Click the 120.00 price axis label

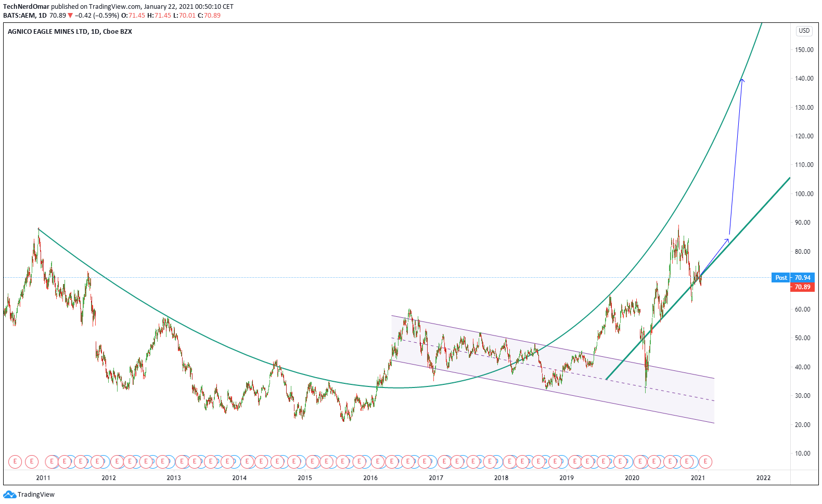[804, 136]
